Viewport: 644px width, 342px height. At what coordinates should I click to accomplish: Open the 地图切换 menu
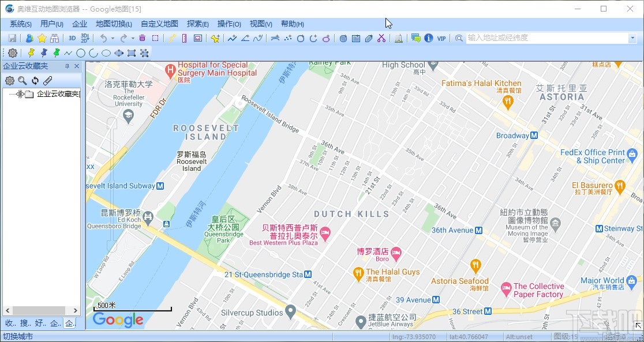pos(113,24)
